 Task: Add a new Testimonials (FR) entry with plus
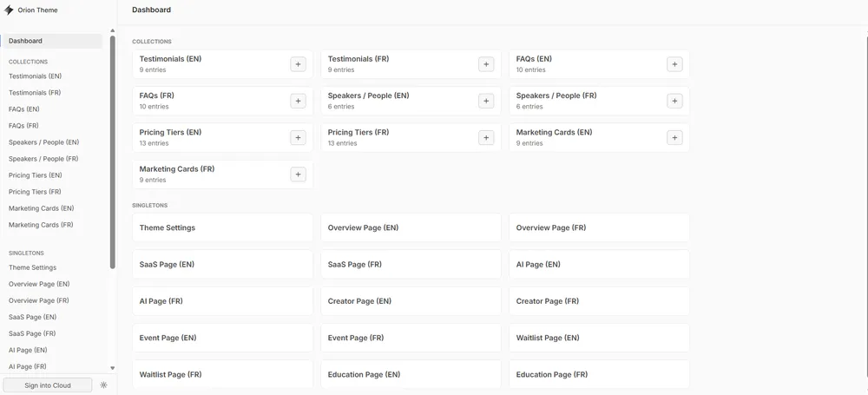[486, 64]
